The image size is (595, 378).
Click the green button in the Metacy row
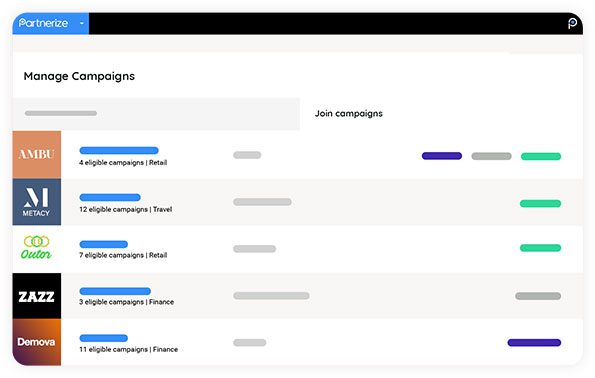(540, 203)
